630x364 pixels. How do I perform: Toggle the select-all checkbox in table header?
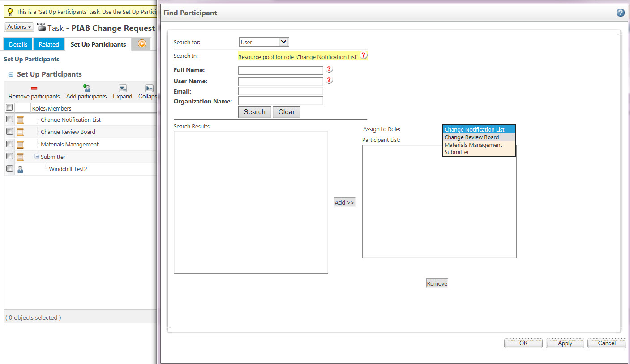click(x=9, y=107)
